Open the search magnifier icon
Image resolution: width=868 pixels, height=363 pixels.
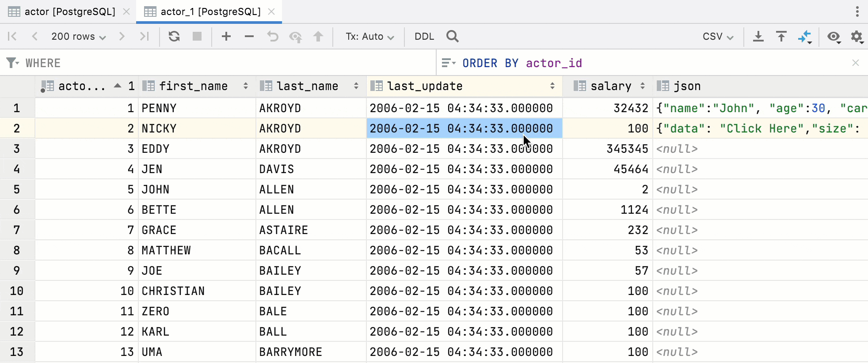click(453, 36)
